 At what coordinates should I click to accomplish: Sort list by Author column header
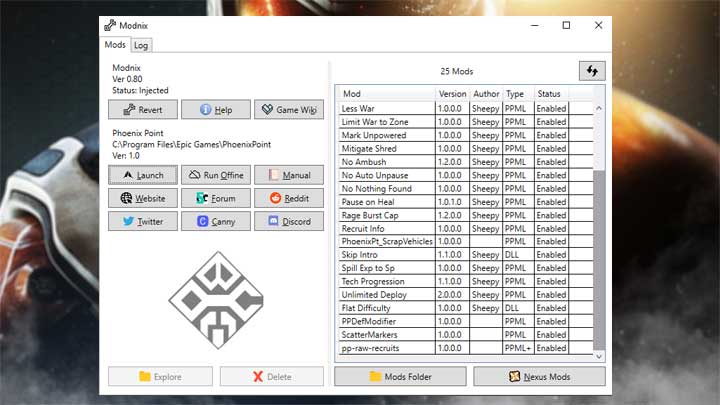tap(485, 94)
